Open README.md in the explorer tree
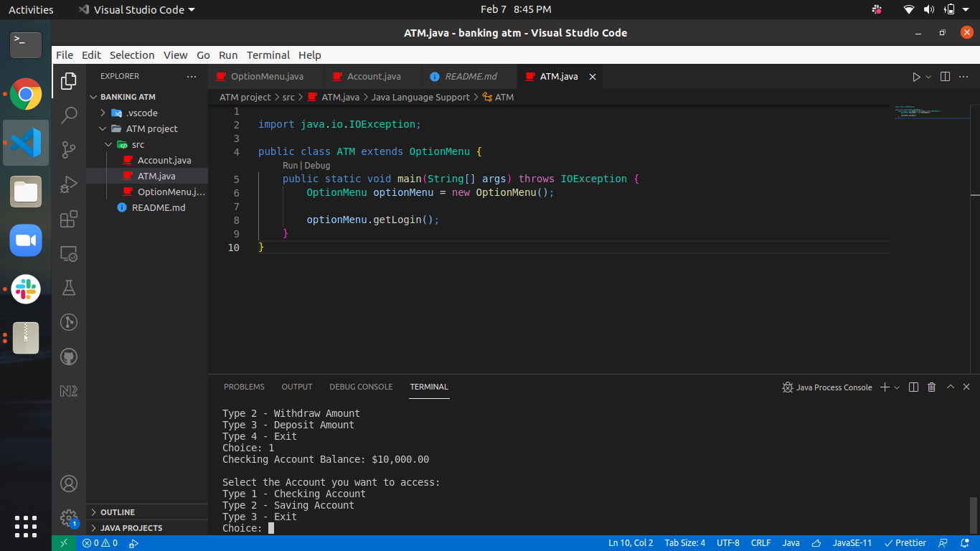Image resolution: width=980 pixels, height=551 pixels. [147, 207]
